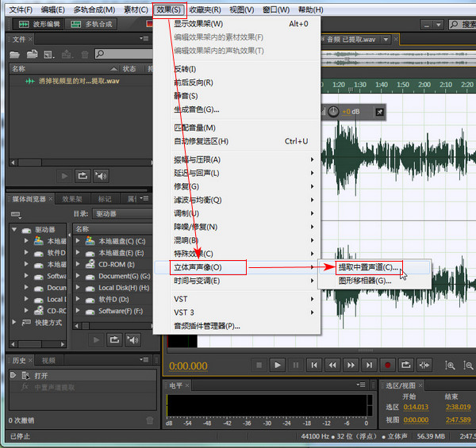This screenshot has width=476, height=448.
Task: Toggle loop preview in Files panel
Action: pyautogui.click(x=83, y=176)
